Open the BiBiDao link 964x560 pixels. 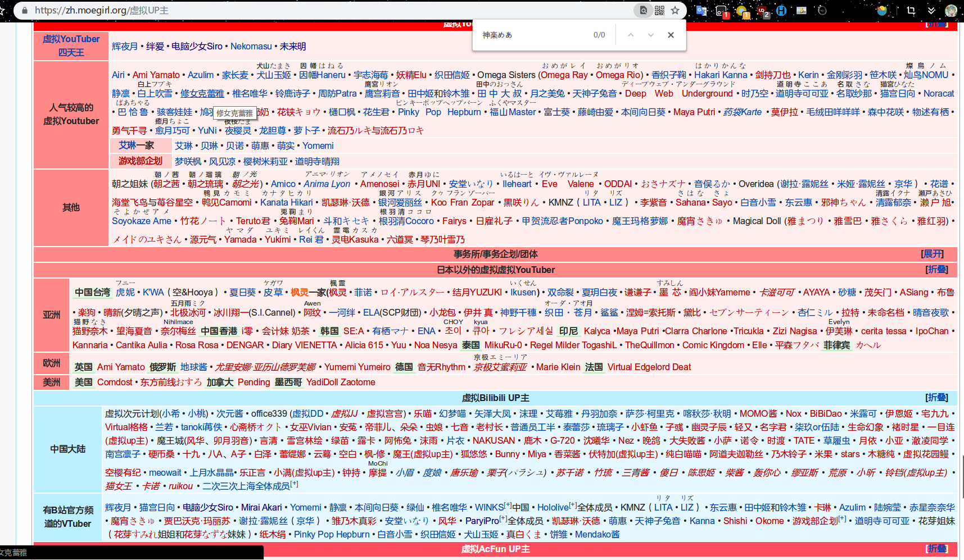(x=826, y=413)
